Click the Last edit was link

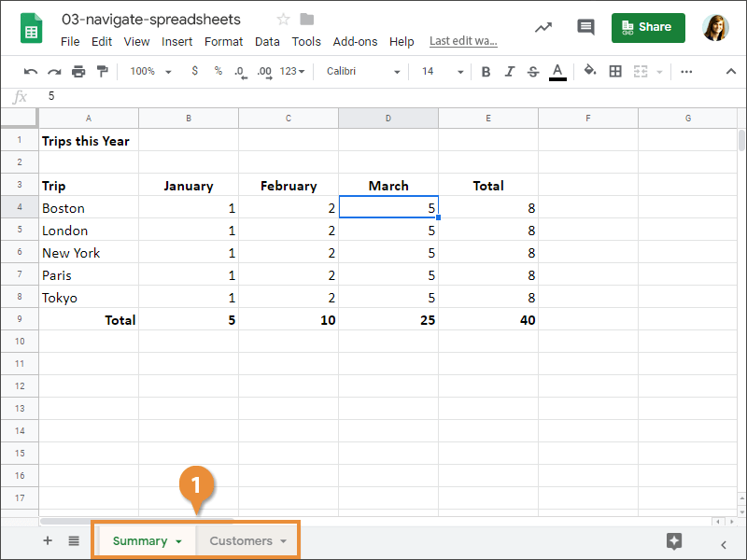point(462,41)
